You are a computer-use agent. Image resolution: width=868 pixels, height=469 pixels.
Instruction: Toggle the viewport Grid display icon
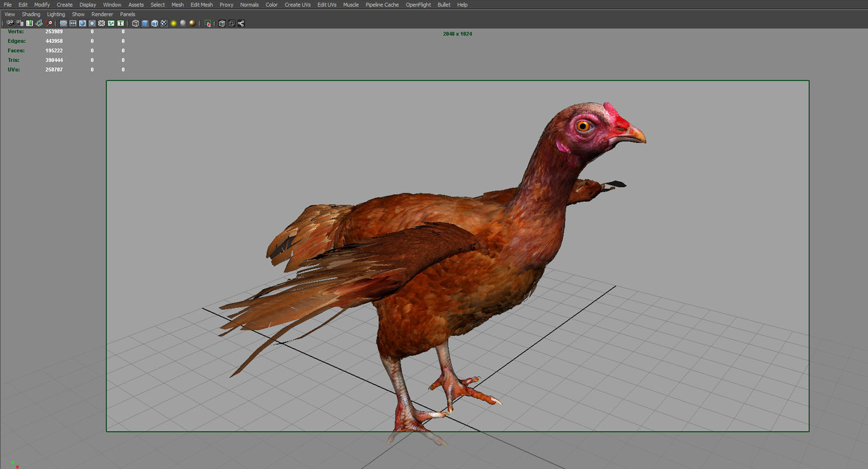click(x=63, y=23)
